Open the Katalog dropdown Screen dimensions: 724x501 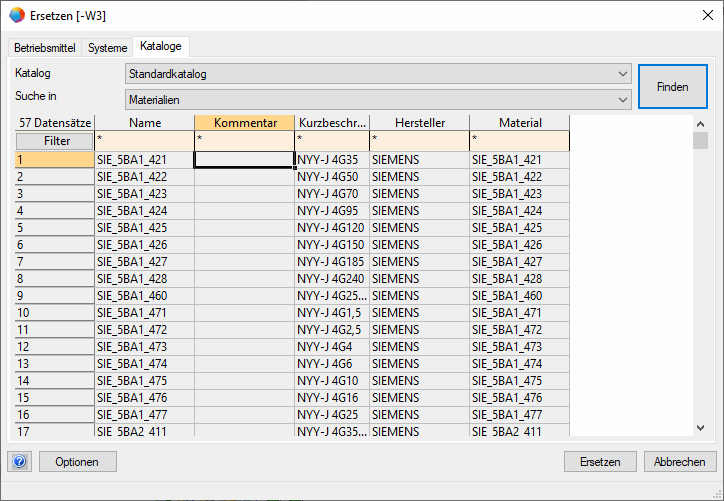(378, 74)
